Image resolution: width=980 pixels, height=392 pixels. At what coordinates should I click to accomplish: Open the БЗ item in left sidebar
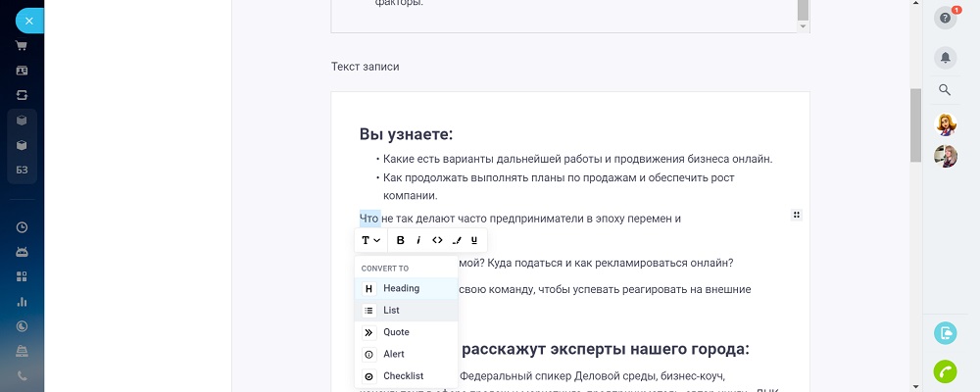22,171
